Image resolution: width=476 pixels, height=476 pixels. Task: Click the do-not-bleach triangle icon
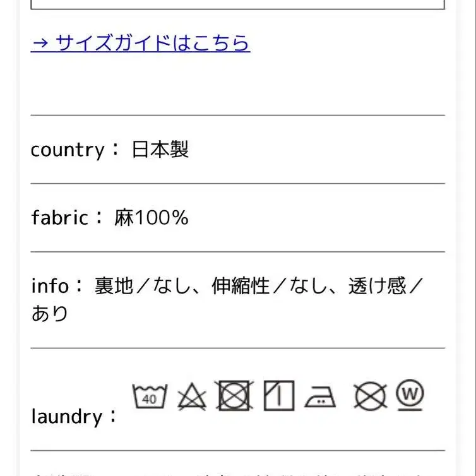point(192,396)
